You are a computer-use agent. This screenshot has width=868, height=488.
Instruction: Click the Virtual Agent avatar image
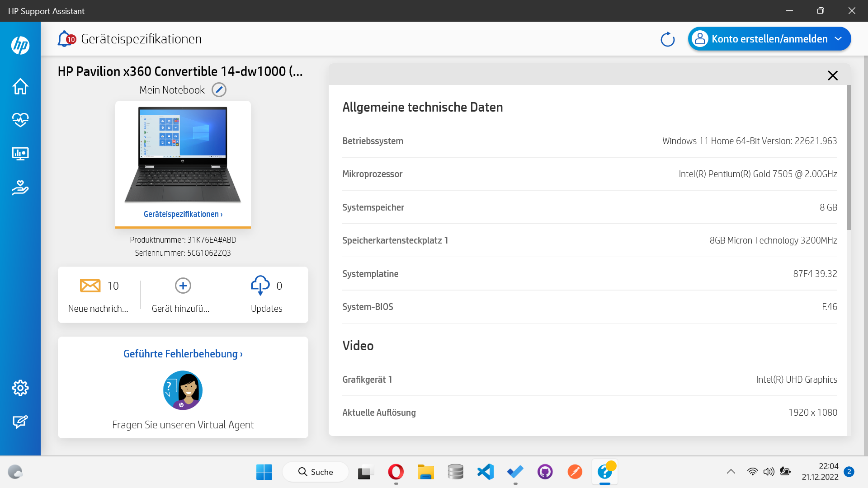tap(183, 390)
